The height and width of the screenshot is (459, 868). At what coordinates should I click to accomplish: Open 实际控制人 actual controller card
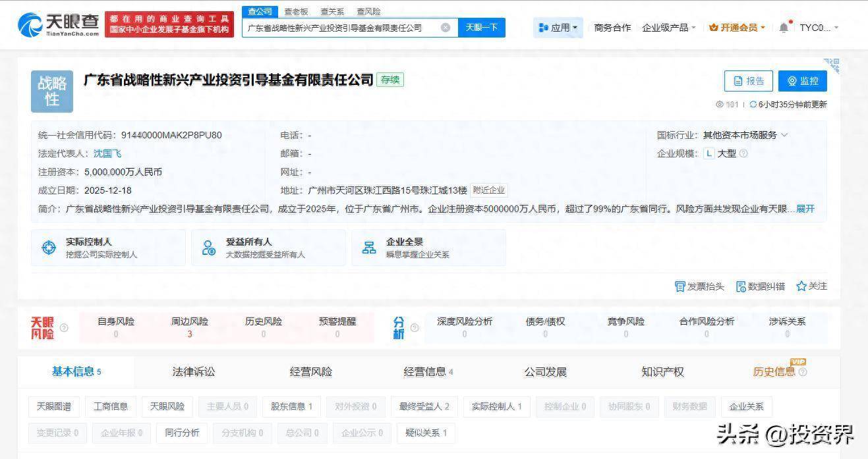[108, 248]
